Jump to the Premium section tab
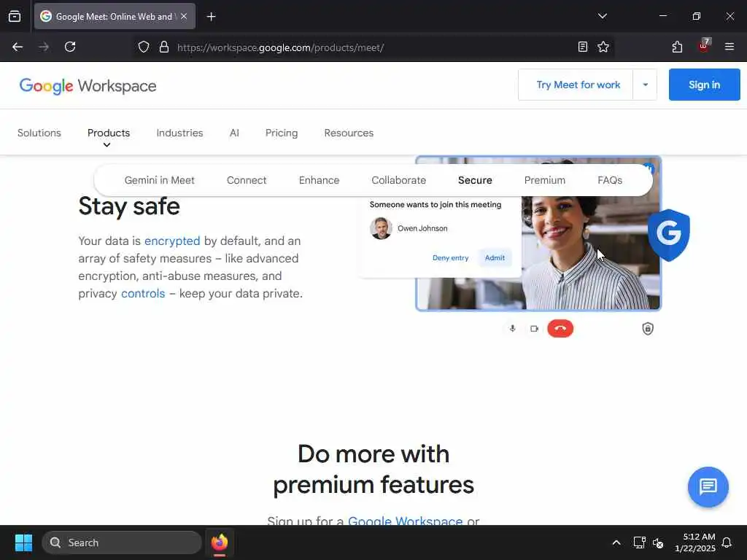This screenshot has height=560, width=747. pos(544,180)
